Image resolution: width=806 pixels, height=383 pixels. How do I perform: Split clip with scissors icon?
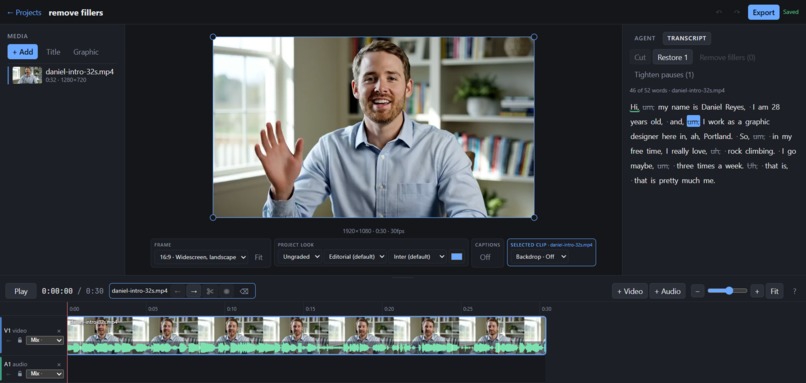(x=210, y=291)
